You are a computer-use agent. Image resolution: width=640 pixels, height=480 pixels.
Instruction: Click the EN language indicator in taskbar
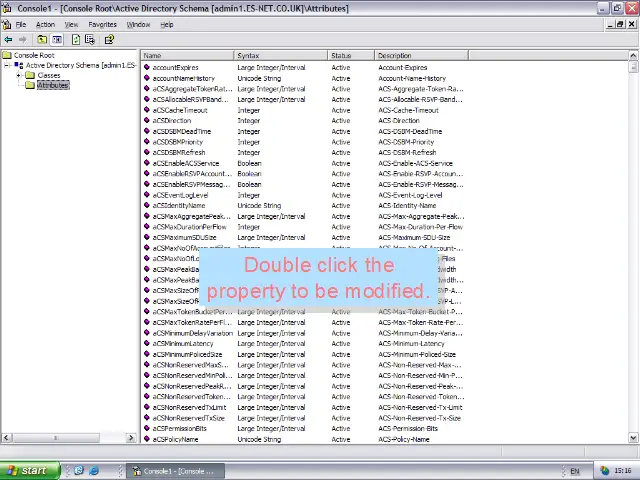(575, 471)
